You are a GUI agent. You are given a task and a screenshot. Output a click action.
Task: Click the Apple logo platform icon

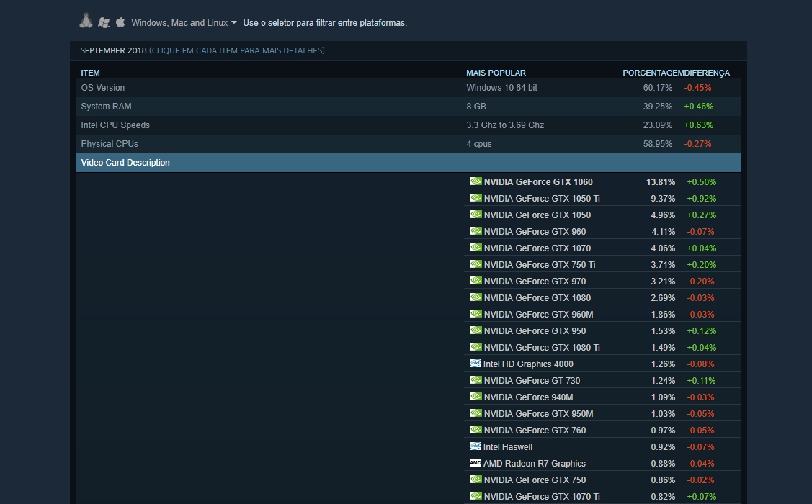120,22
